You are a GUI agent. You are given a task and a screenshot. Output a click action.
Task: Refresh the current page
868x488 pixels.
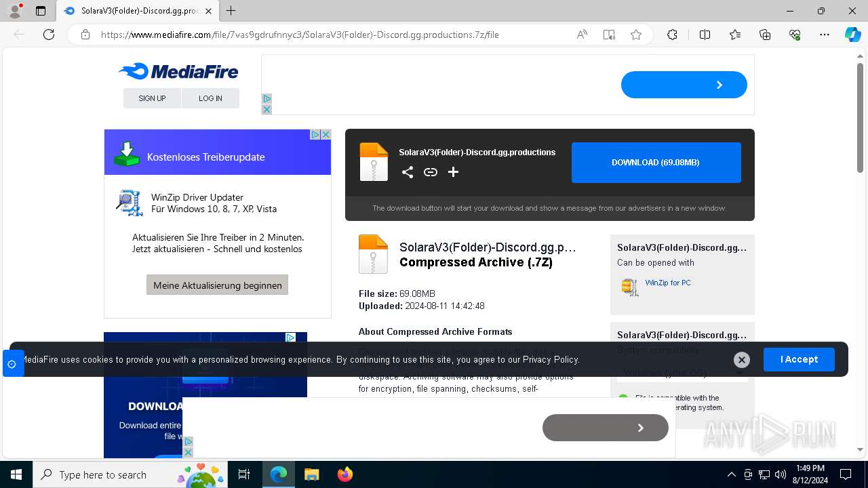(x=49, y=35)
